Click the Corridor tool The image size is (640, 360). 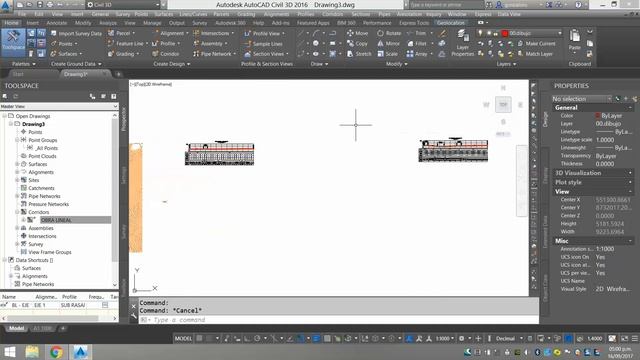pyautogui.click(x=166, y=54)
